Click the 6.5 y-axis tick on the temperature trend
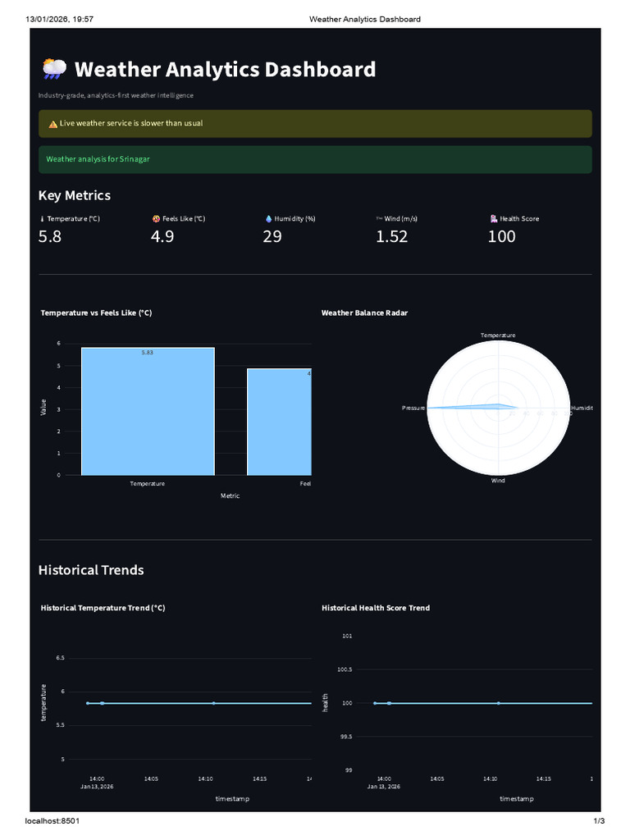This screenshot has height=840, width=630. click(60, 658)
